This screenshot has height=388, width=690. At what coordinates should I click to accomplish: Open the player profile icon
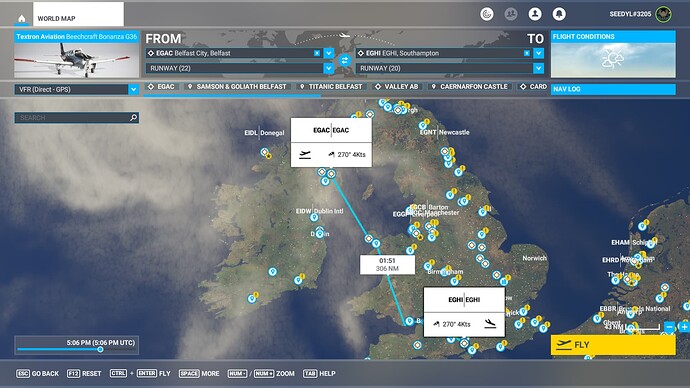pos(535,14)
